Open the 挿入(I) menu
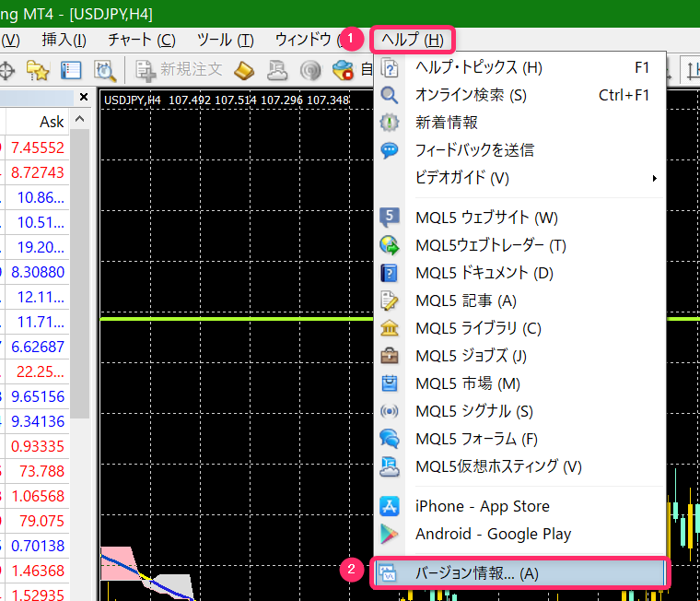700x601 pixels. (64, 41)
